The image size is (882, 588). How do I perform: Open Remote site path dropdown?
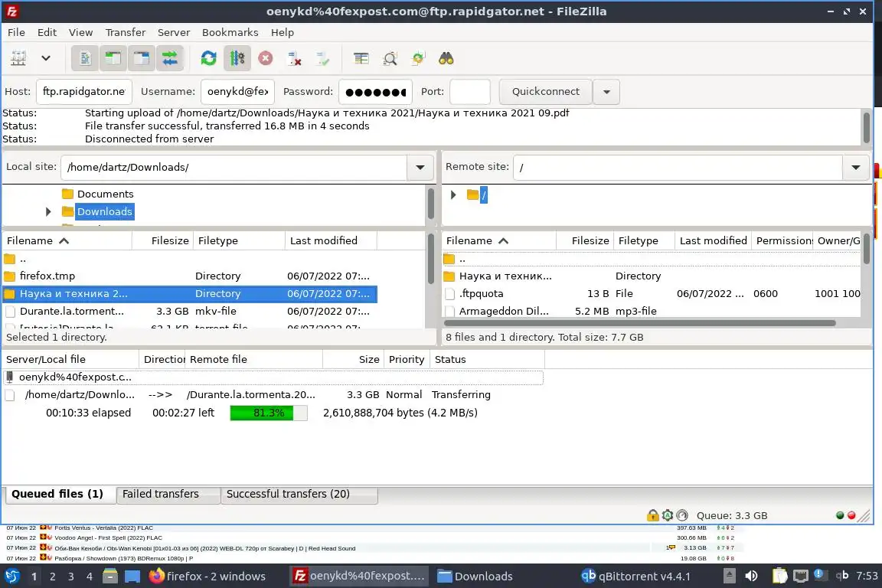click(855, 167)
